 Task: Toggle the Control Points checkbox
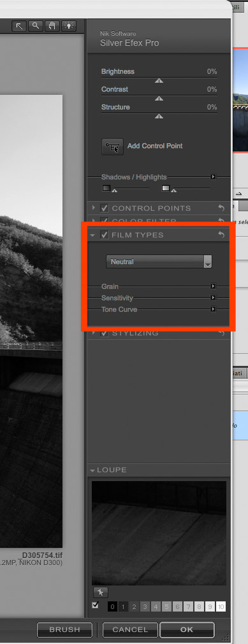point(104,208)
